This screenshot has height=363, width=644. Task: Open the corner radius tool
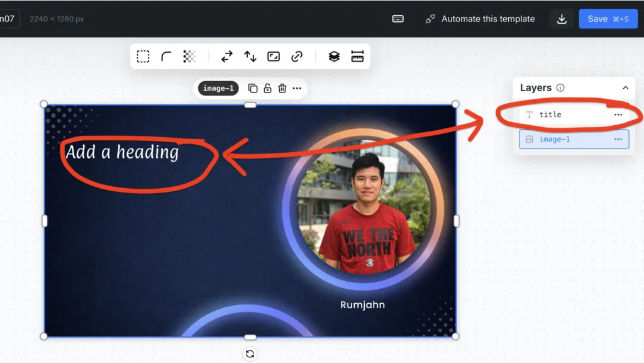tap(166, 57)
